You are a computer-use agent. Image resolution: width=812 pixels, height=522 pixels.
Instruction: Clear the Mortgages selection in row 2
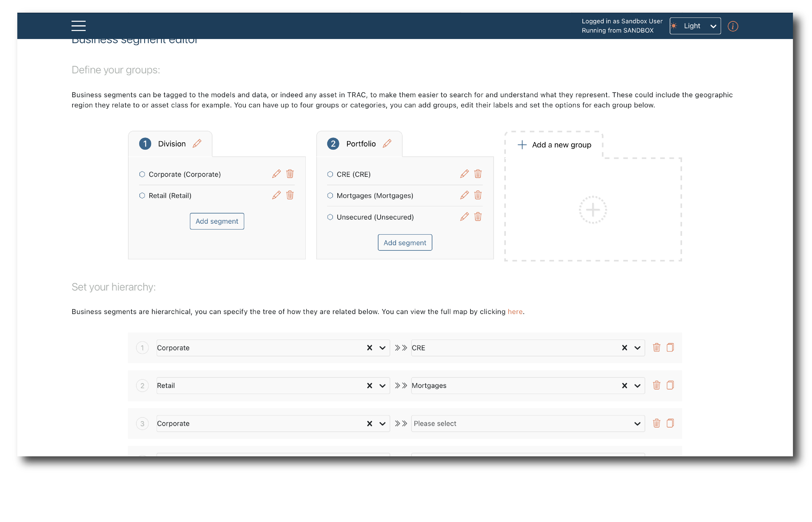click(x=624, y=386)
